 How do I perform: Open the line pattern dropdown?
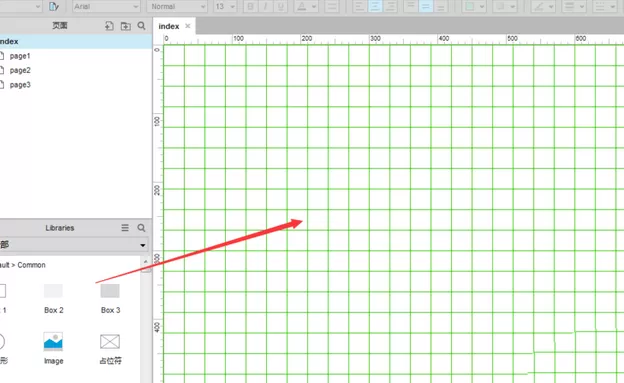pyautogui.click(x=604, y=6)
